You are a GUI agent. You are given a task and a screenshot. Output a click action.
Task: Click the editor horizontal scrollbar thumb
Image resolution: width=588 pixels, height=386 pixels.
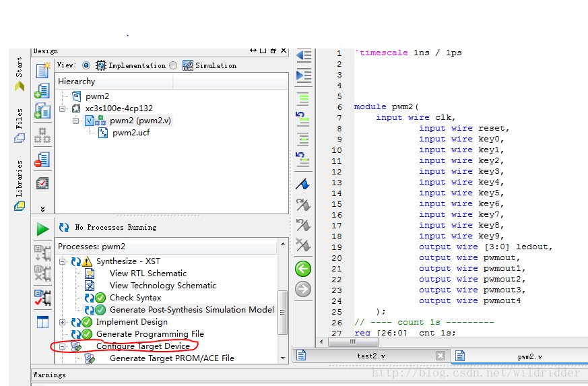(x=353, y=342)
